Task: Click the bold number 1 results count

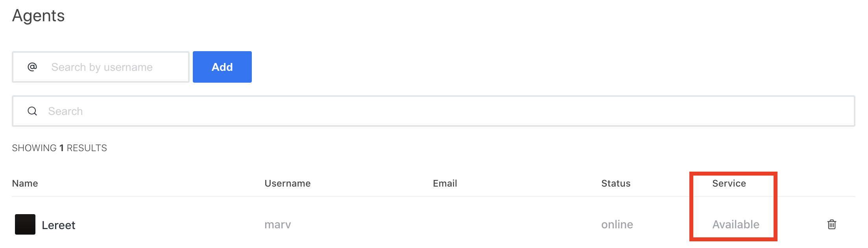Action: (61, 148)
